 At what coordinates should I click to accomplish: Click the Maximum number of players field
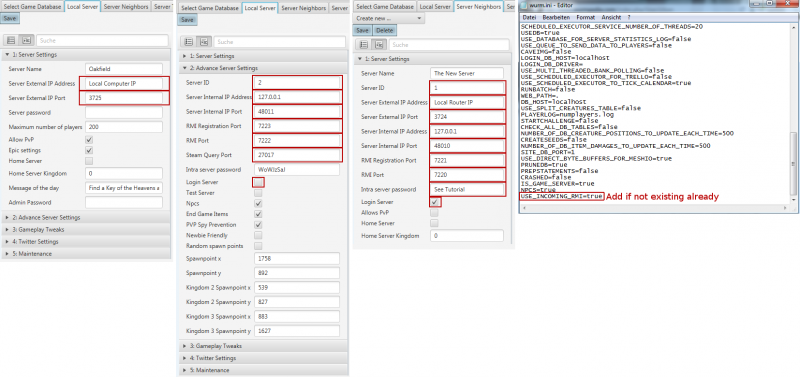124,127
